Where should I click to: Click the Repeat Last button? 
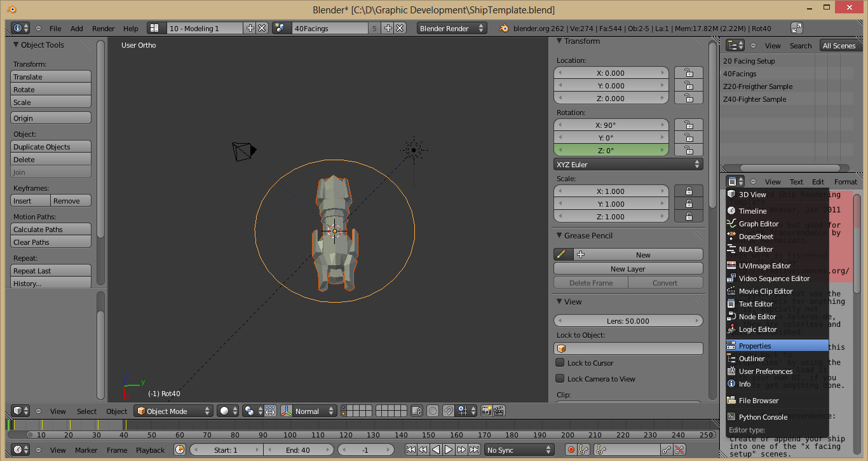(x=51, y=270)
